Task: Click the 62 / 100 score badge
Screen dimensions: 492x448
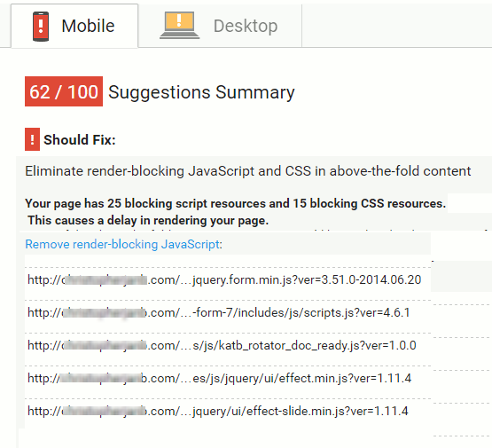Action: pos(64,91)
